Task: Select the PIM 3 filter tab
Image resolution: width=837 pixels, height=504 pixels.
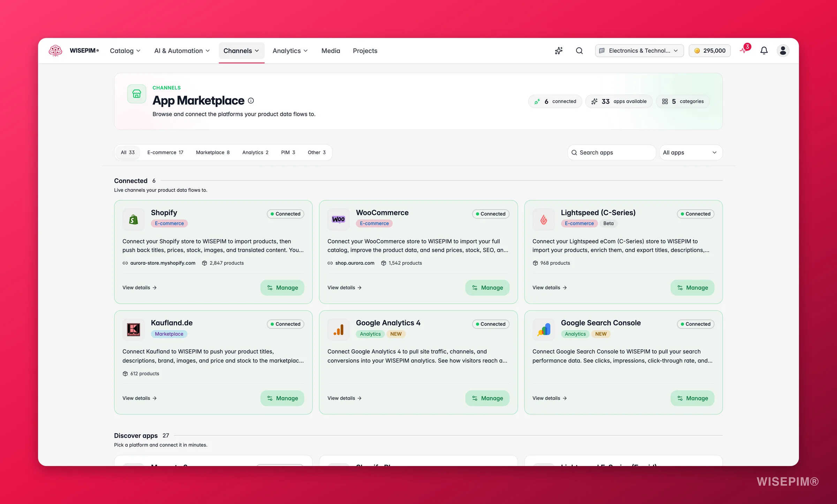Action: (x=288, y=152)
